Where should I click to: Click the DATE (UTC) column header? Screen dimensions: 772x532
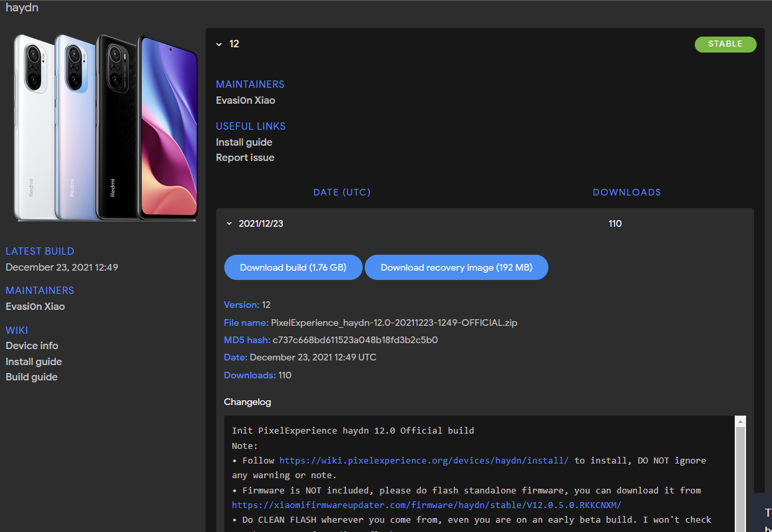(341, 192)
